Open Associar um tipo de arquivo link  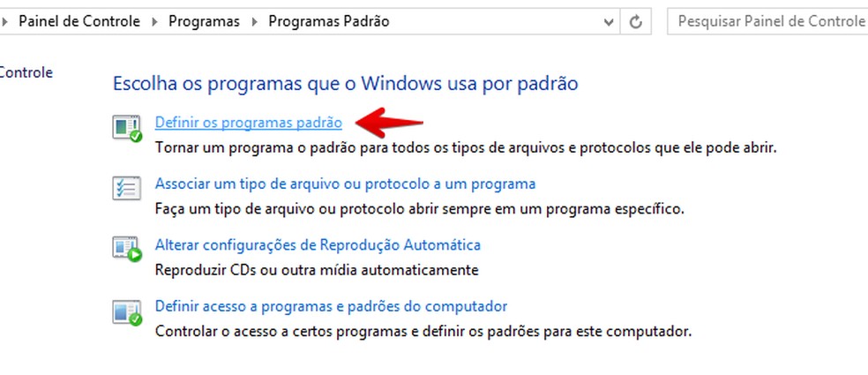(x=345, y=184)
